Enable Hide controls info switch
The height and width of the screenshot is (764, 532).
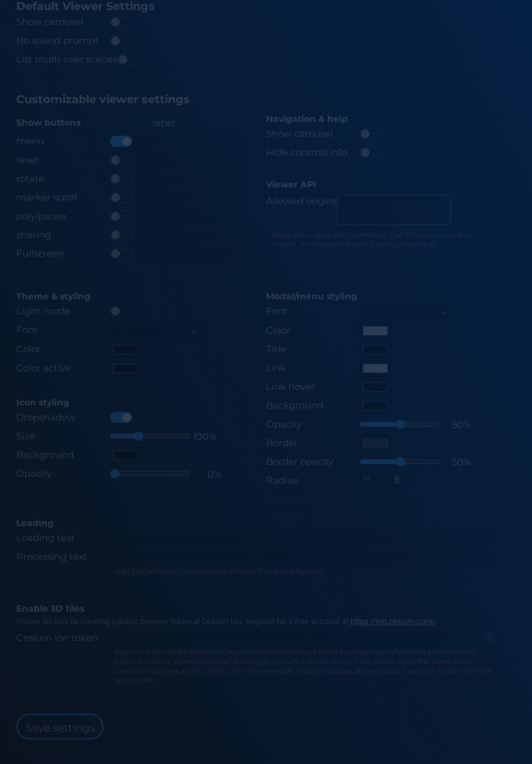click(x=371, y=152)
